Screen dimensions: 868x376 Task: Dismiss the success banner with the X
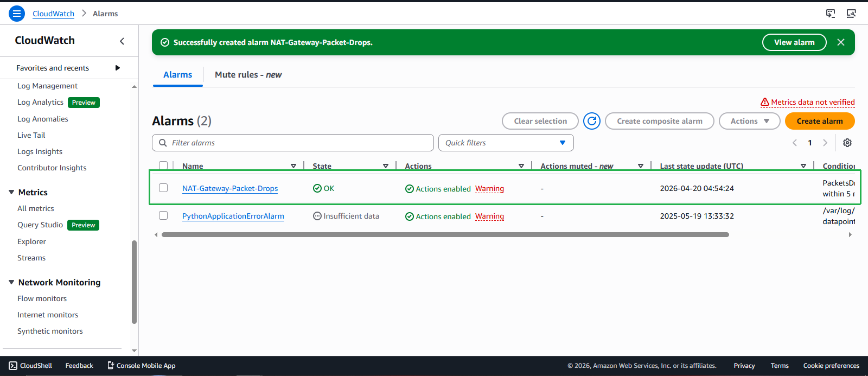(841, 42)
